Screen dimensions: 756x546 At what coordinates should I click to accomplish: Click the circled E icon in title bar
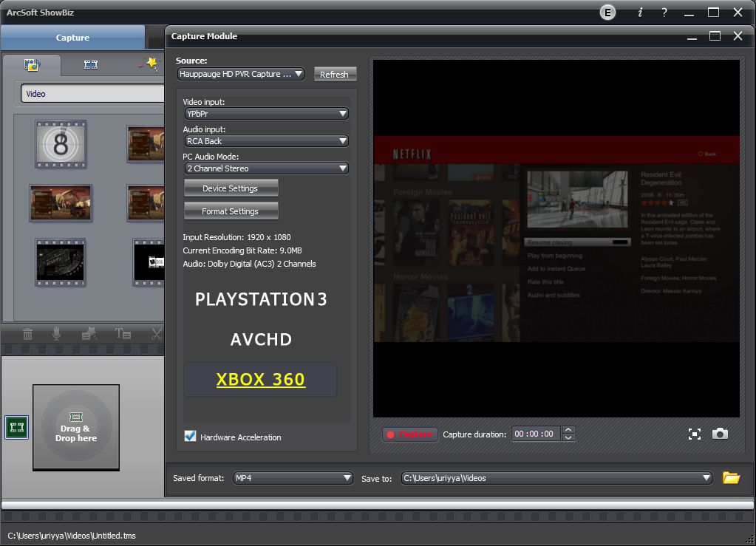[607, 13]
